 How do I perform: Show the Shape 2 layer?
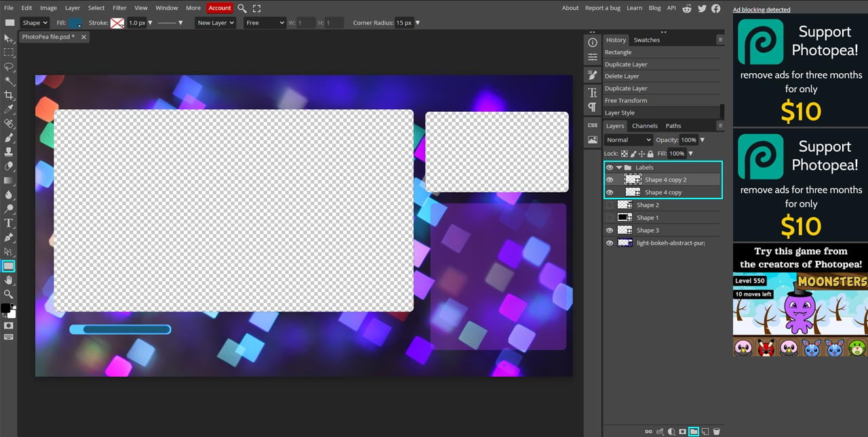(x=610, y=205)
